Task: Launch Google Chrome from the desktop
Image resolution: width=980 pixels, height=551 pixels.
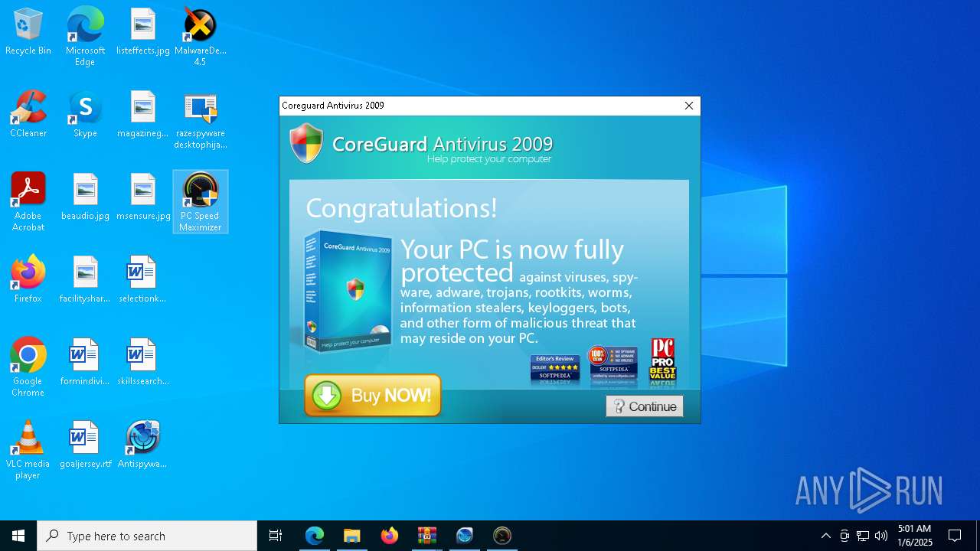Action: [x=28, y=367]
